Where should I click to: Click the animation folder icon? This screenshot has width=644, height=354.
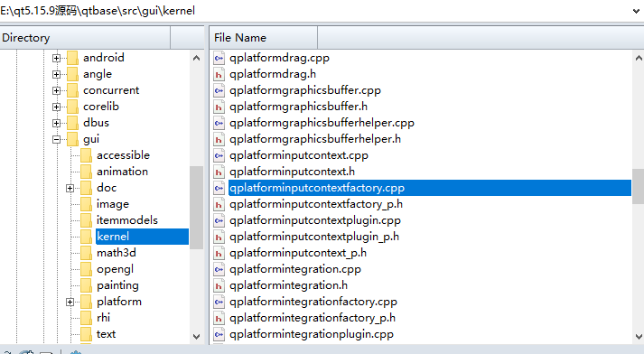(x=86, y=172)
